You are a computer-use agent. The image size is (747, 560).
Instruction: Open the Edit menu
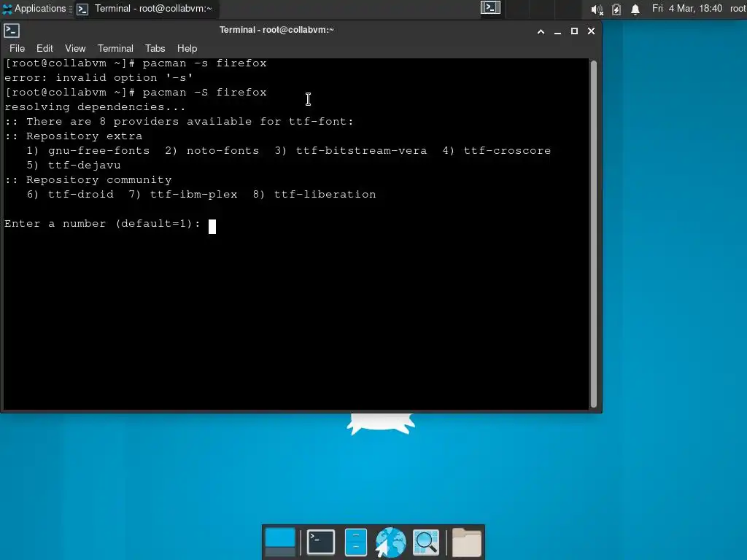[x=44, y=49]
